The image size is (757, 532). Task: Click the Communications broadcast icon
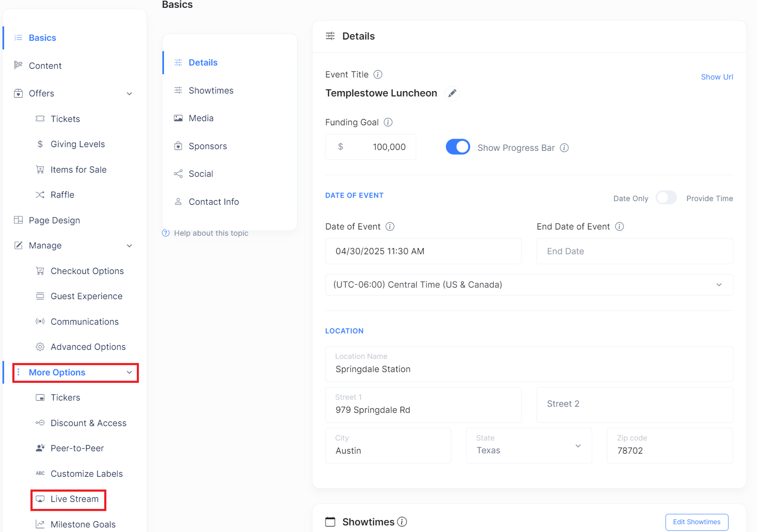pos(40,322)
